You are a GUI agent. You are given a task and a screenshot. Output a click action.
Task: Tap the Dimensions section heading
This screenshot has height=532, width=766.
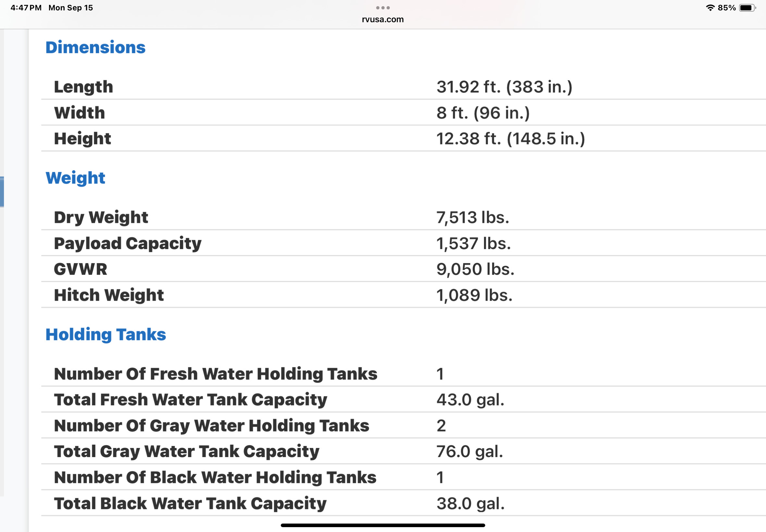pos(95,47)
